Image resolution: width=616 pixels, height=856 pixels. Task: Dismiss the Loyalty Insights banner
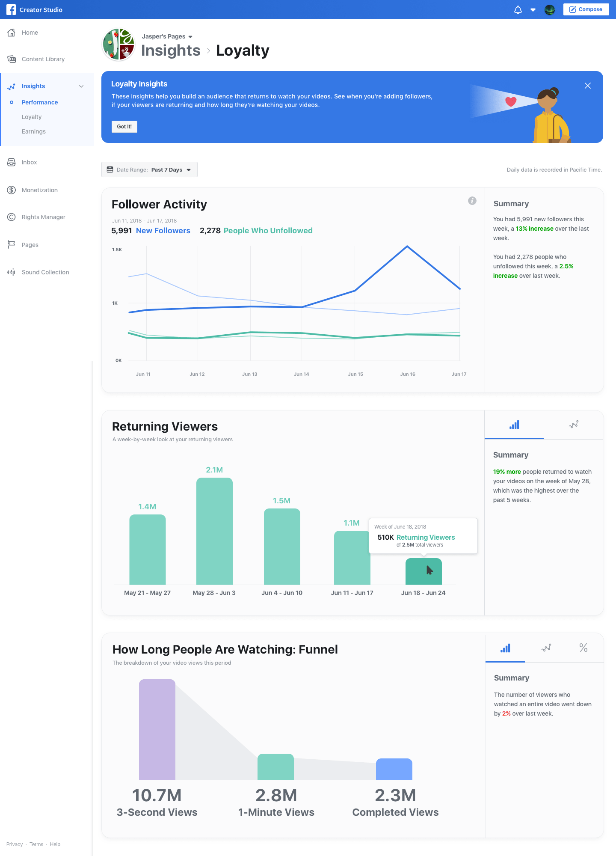tap(588, 86)
